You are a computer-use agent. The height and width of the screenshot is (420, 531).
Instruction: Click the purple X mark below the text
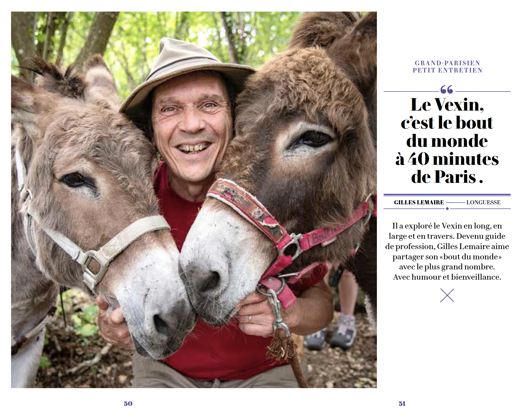coord(447,295)
